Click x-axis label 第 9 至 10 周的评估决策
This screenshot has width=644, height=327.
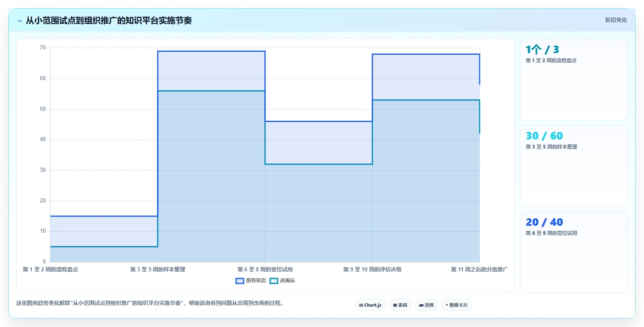pos(372,270)
